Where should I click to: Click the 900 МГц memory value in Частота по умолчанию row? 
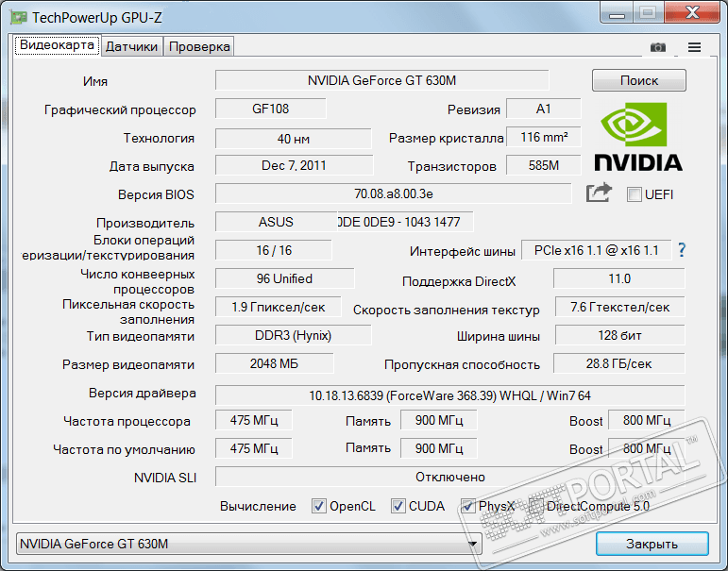point(439,448)
